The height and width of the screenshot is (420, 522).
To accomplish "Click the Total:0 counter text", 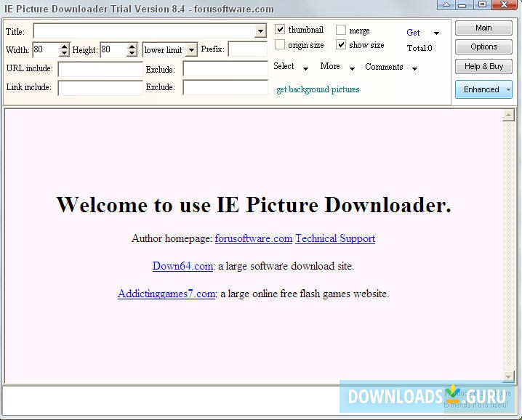I will click(x=419, y=48).
